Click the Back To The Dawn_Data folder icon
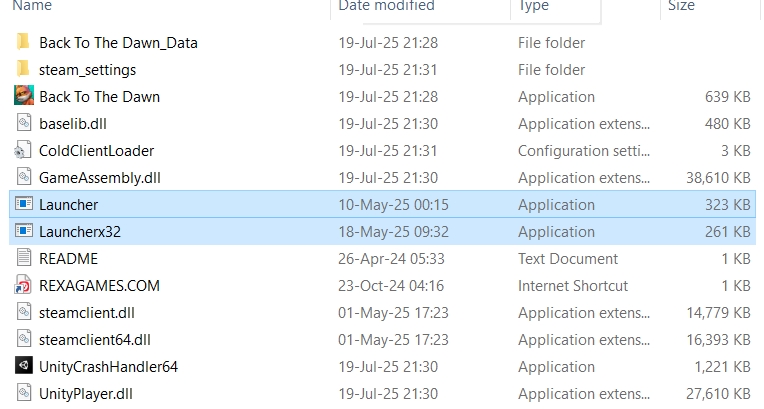 point(23,42)
